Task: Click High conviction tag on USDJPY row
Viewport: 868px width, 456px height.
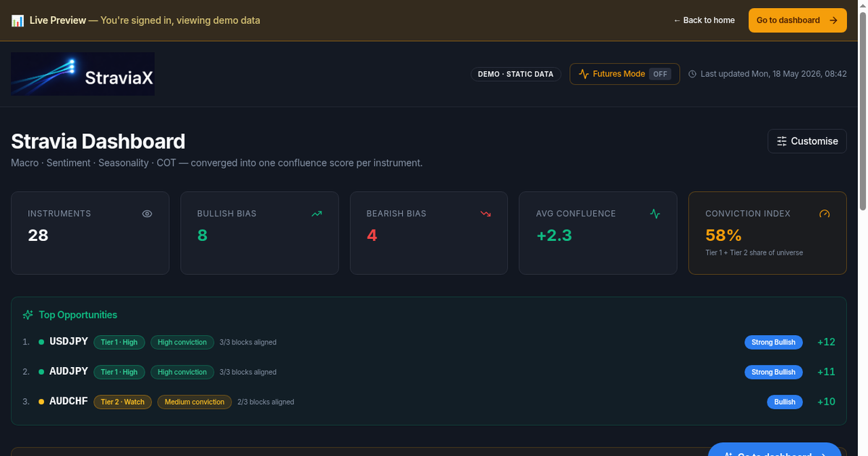Action: coord(182,342)
